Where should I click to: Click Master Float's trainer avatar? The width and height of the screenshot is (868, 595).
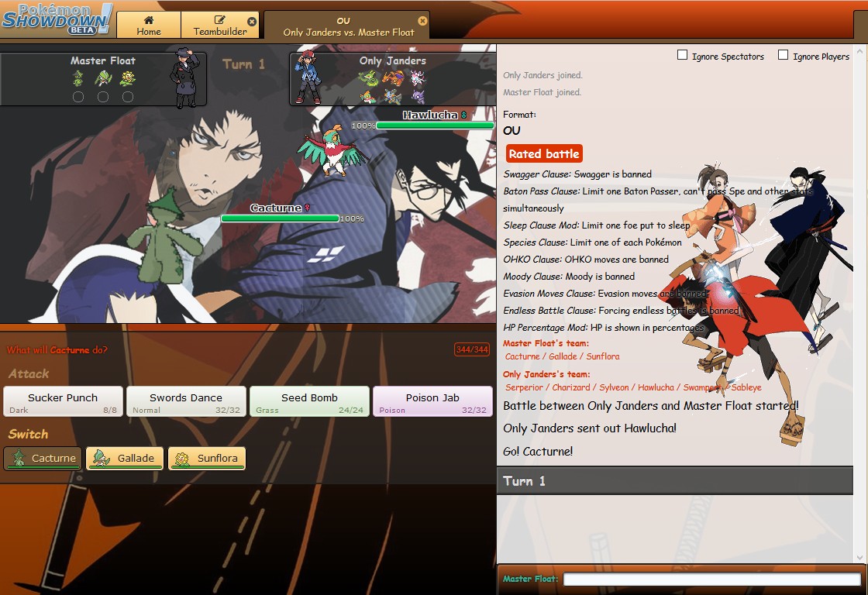[x=185, y=77]
